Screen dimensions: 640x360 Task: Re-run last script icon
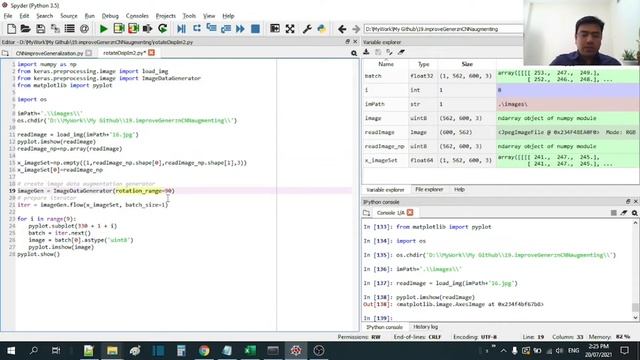point(162,29)
